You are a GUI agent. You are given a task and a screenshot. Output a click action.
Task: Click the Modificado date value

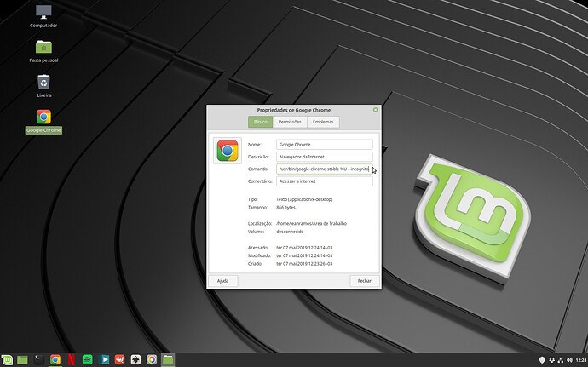(304, 255)
